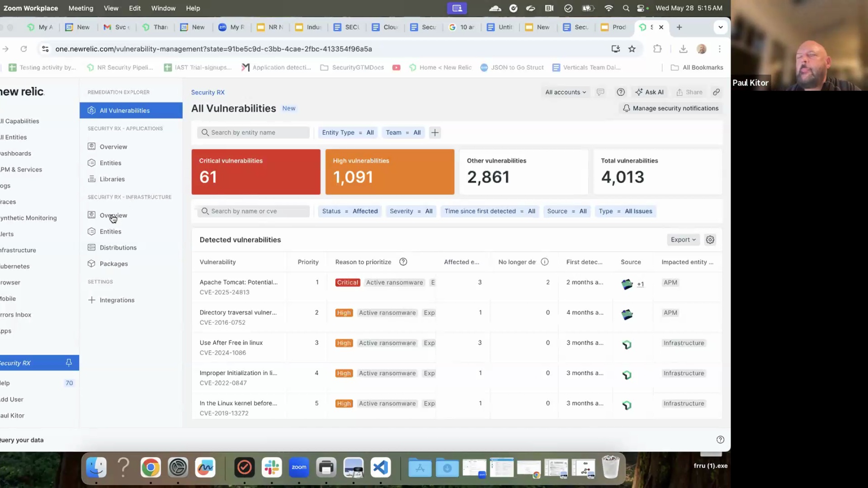Open Finder from the dock
This screenshot has width=868, height=488.
[96, 468]
